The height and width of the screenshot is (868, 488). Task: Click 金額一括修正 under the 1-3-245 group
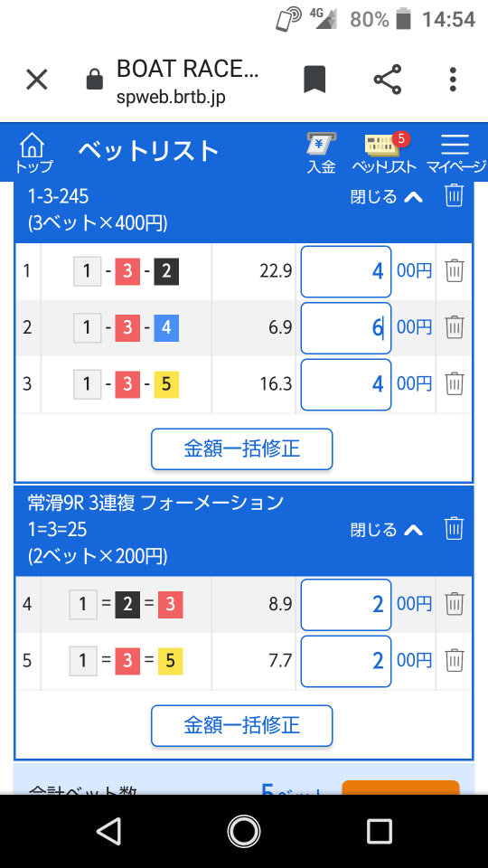tap(242, 449)
